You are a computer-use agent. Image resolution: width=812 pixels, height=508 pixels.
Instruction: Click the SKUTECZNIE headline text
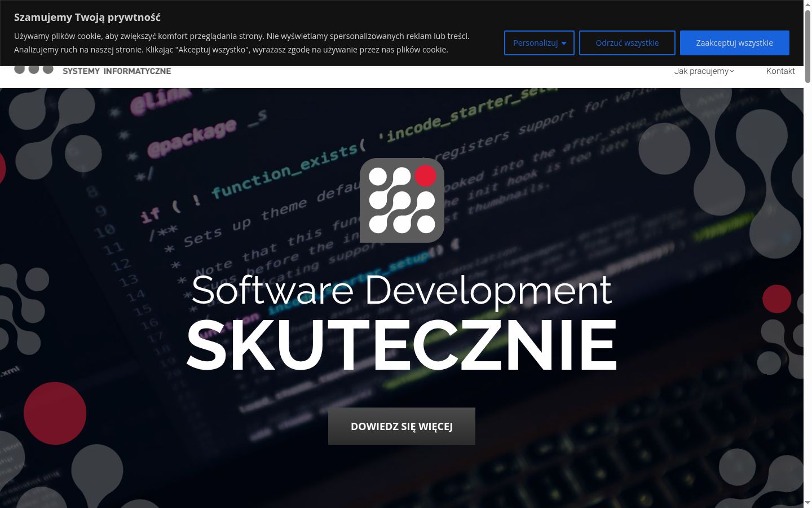coord(401,345)
